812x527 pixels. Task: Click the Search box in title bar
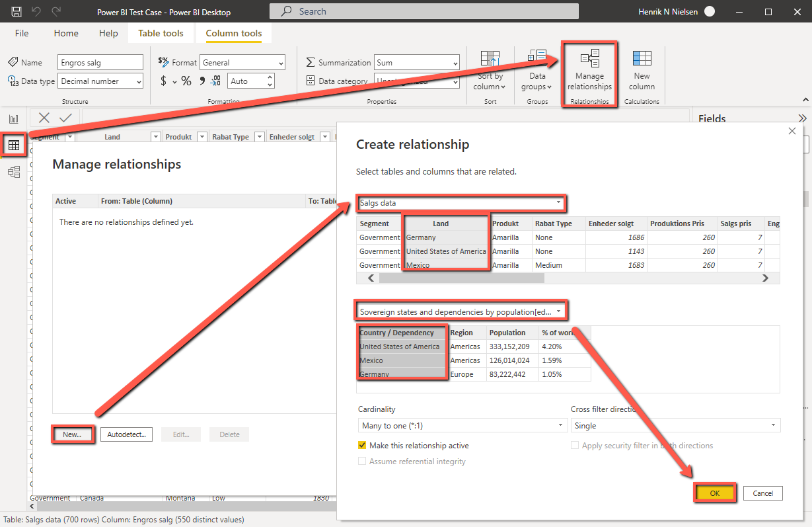coord(424,11)
